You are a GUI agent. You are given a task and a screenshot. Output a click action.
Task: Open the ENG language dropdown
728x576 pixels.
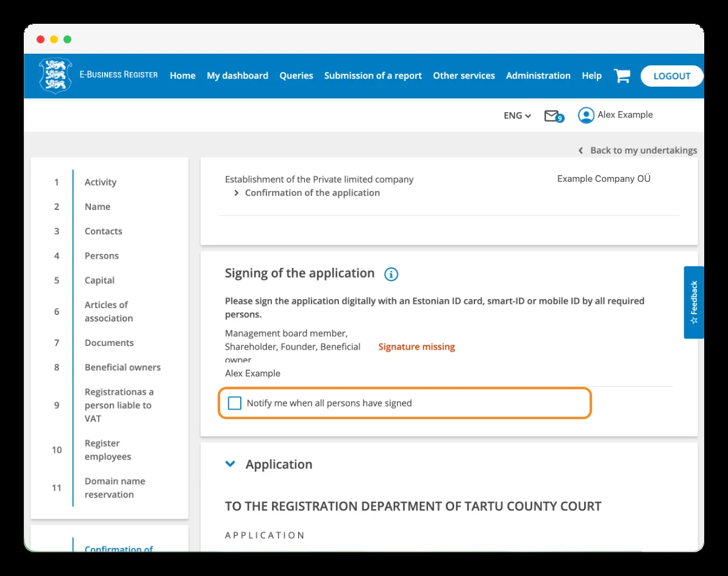(517, 115)
